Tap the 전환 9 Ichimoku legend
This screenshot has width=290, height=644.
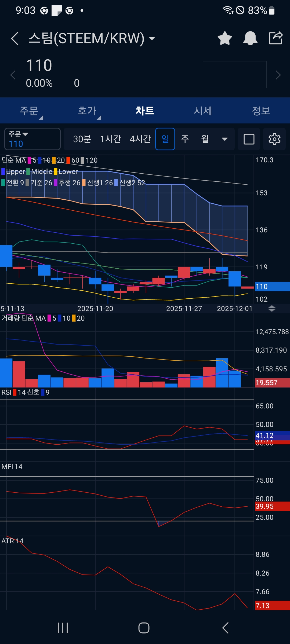(x=13, y=183)
